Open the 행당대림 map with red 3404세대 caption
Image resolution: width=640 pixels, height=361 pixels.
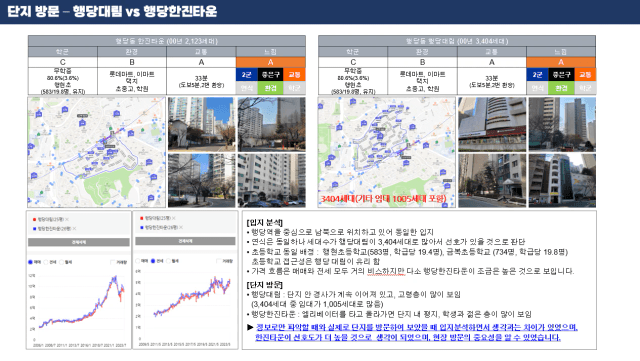coord(387,152)
